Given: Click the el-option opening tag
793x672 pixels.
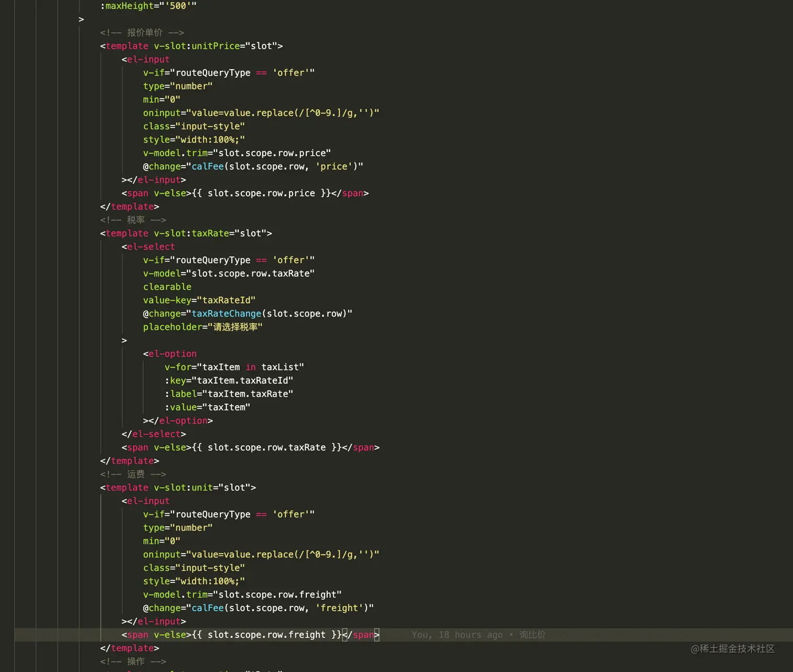Looking at the screenshot, I should click(170, 354).
